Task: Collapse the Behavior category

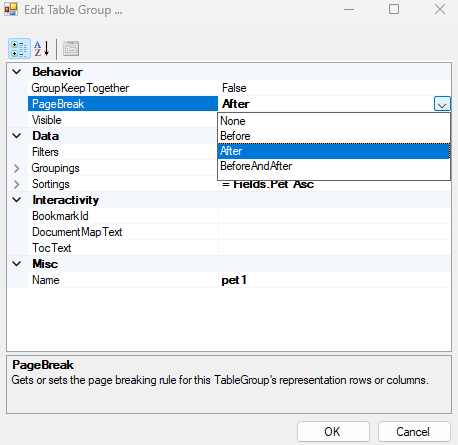Action: pos(17,72)
